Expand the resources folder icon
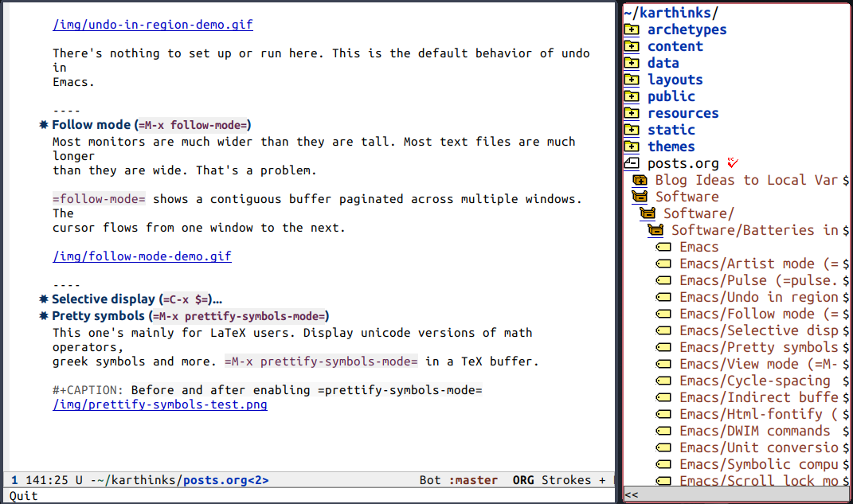The width and height of the screenshot is (853, 504). (632, 113)
